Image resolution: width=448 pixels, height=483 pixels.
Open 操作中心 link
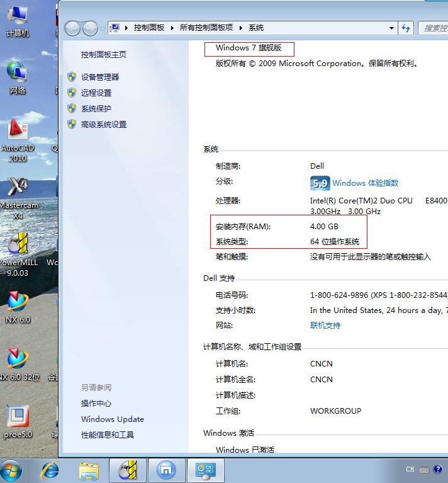point(96,403)
